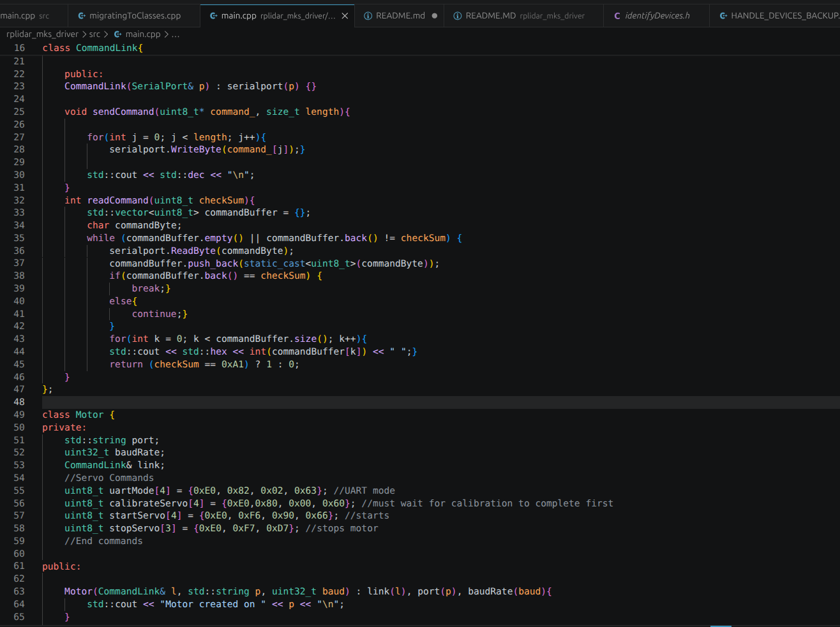Open the README.md tab with unsaved changes
The width and height of the screenshot is (840, 627).
400,16
